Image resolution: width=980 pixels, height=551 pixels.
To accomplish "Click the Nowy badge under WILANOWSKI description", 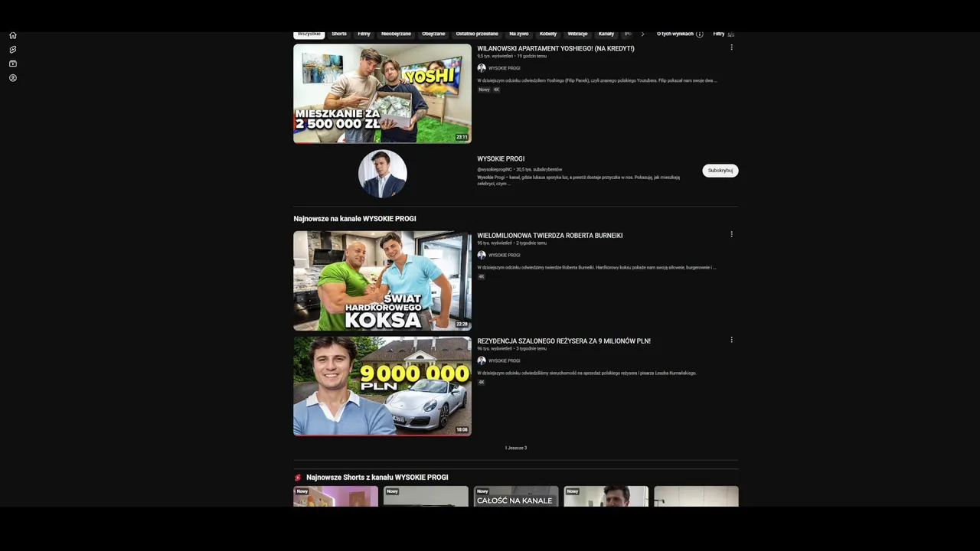I will click(x=484, y=90).
